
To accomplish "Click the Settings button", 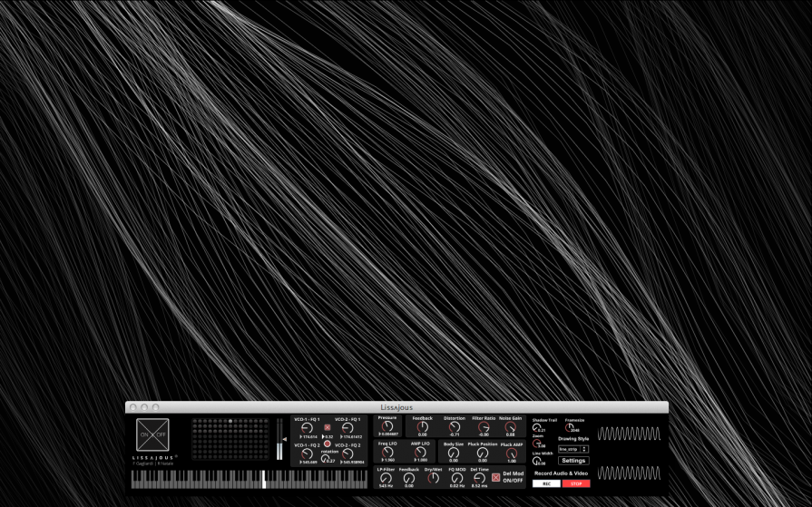I will (x=572, y=461).
